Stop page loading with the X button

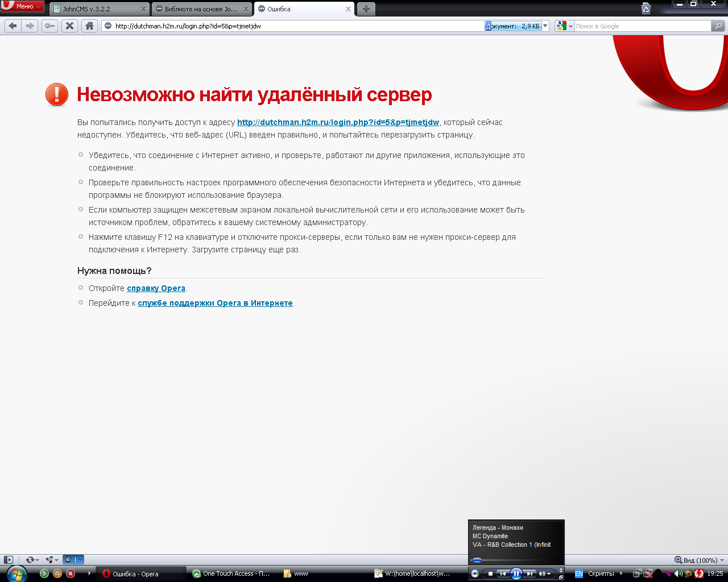pyautogui.click(x=69, y=26)
